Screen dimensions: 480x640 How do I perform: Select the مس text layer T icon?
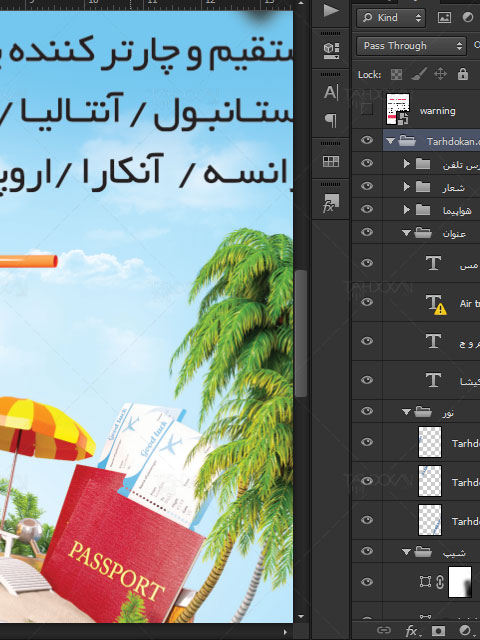433,263
